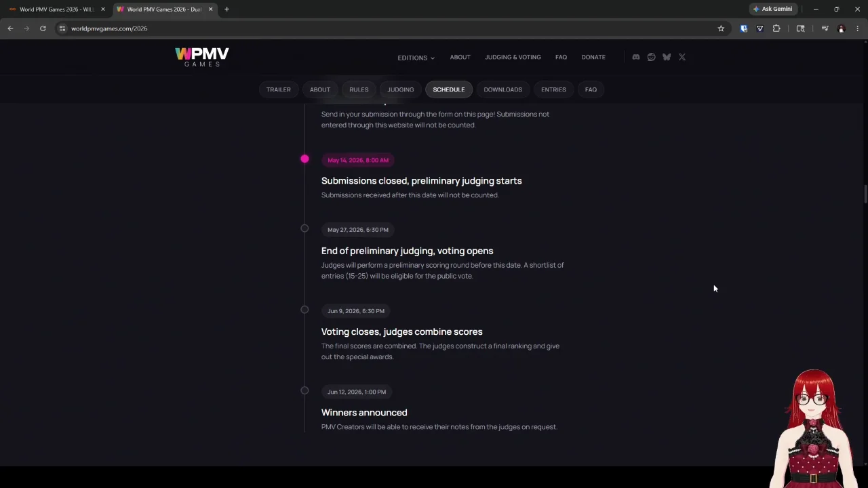Reload the page with the refresh icon

pyautogui.click(x=43, y=28)
